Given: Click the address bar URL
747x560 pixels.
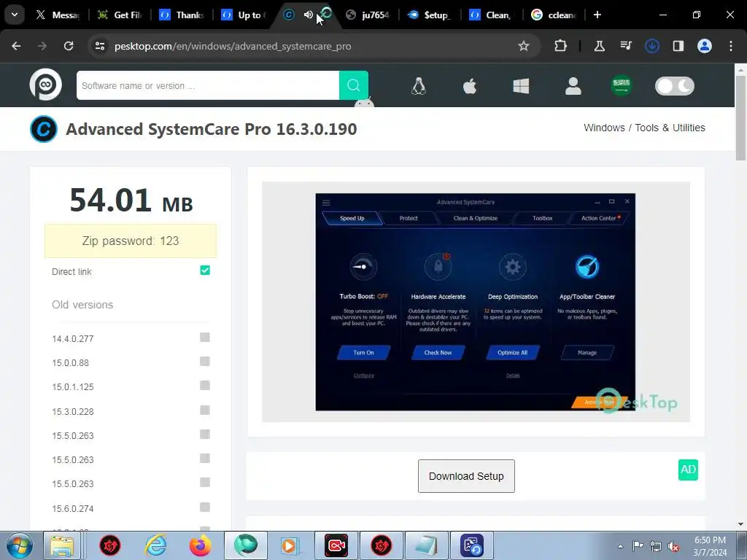Looking at the screenshot, I should 233,46.
